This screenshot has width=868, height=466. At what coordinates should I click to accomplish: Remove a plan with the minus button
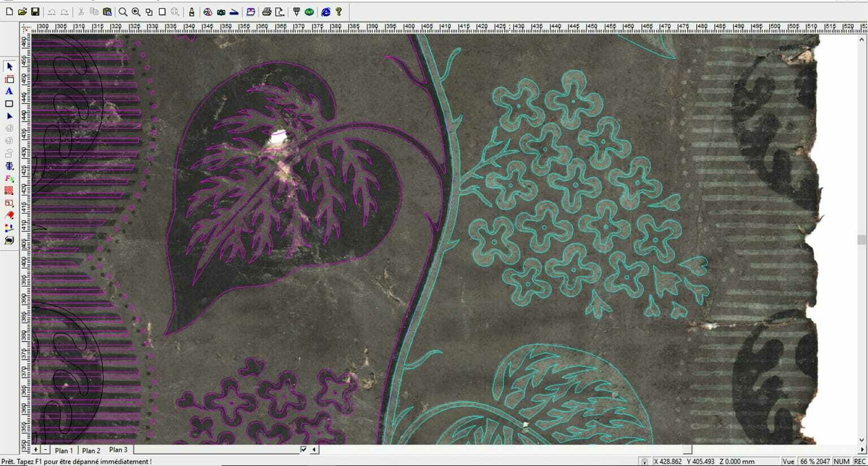click(45, 450)
